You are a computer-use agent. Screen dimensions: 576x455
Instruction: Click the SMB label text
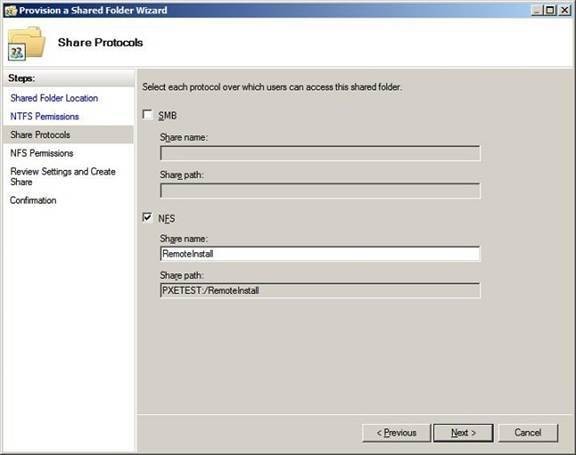click(168, 116)
